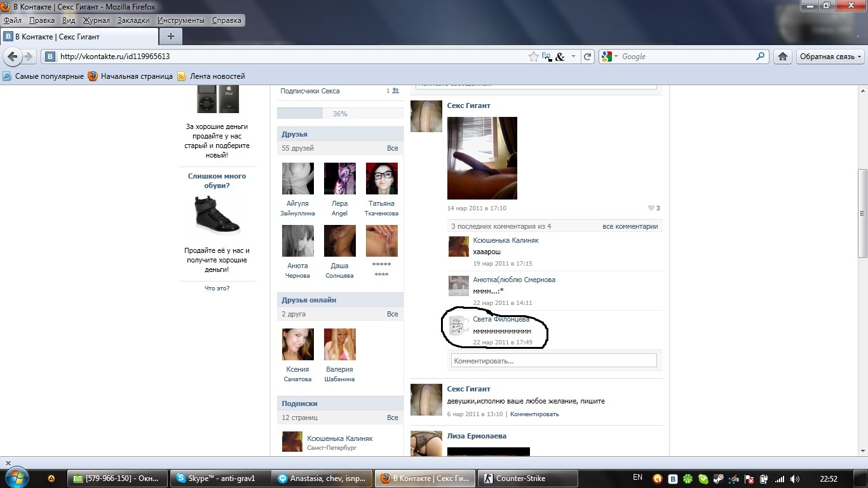Screen dimensions: 868x488
Task: Click the translation 'En' icon in the address bar
Action: [x=546, y=57]
